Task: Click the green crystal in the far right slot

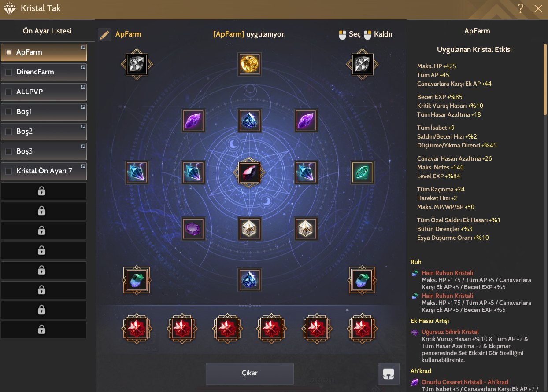Action: point(362,172)
